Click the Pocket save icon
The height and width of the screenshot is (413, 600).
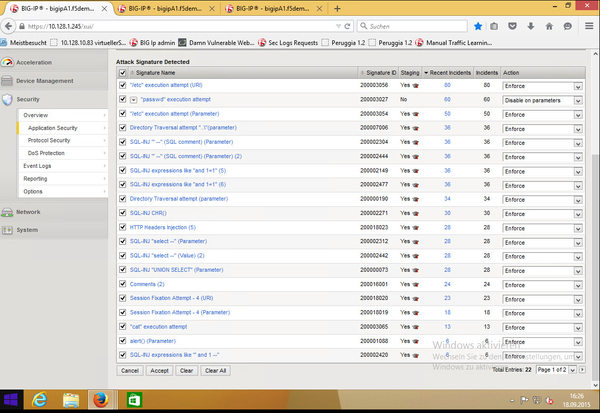(x=512, y=26)
